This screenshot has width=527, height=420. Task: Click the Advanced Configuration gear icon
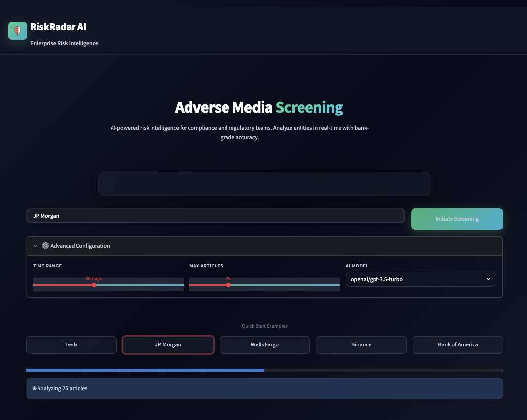tap(45, 245)
